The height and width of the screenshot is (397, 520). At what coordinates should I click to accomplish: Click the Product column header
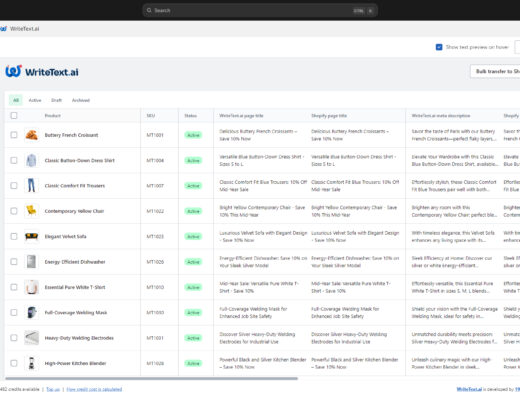coord(53,116)
